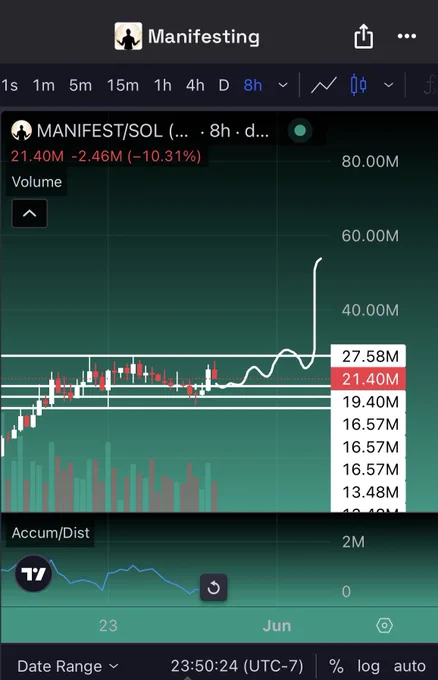Toggle the auto scale mode
438x680 pixels.
point(409,666)
